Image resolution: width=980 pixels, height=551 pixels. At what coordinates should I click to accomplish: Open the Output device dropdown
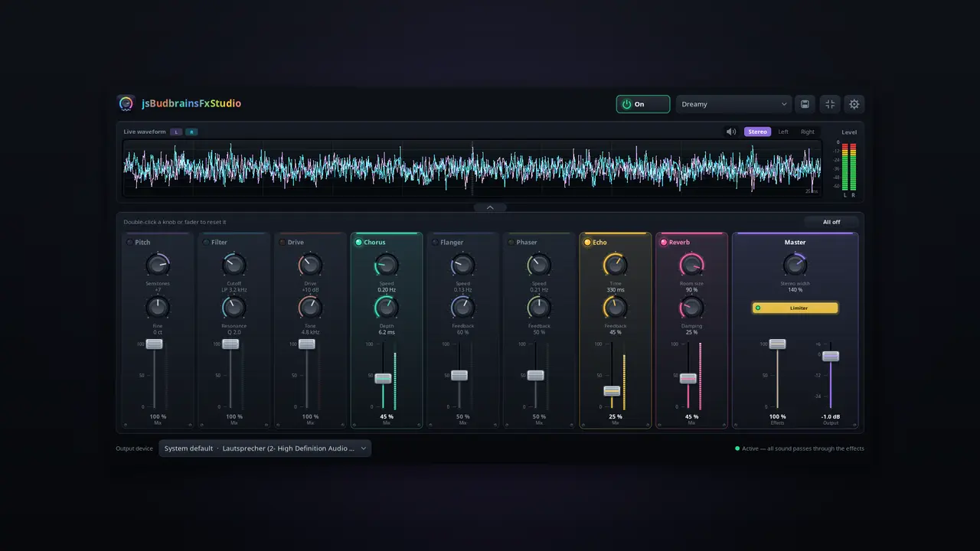coord(265,448)
